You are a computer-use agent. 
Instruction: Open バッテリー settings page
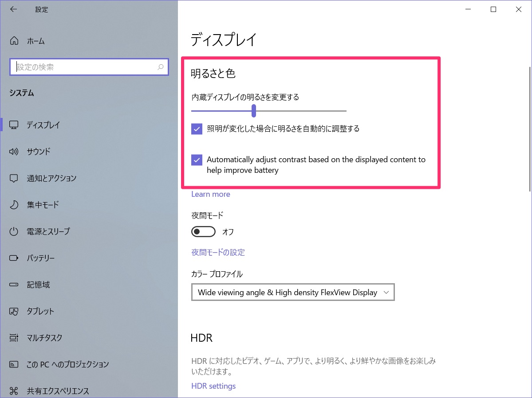click(41, 258)
